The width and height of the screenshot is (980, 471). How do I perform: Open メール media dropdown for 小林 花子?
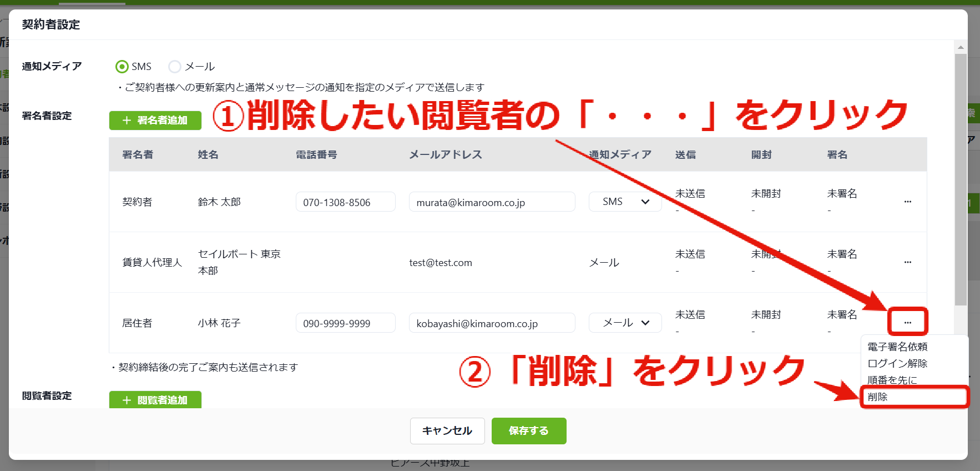click(x=625, y=323)
